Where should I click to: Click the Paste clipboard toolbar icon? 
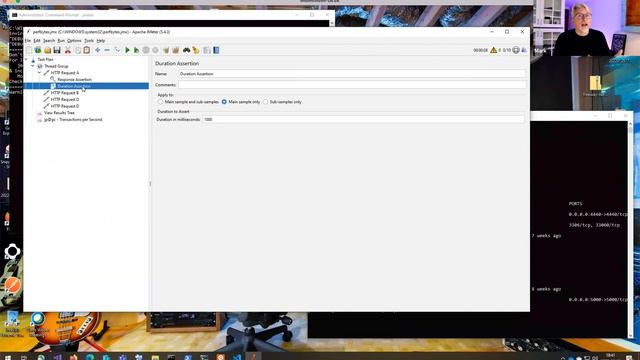click(87, 50)
